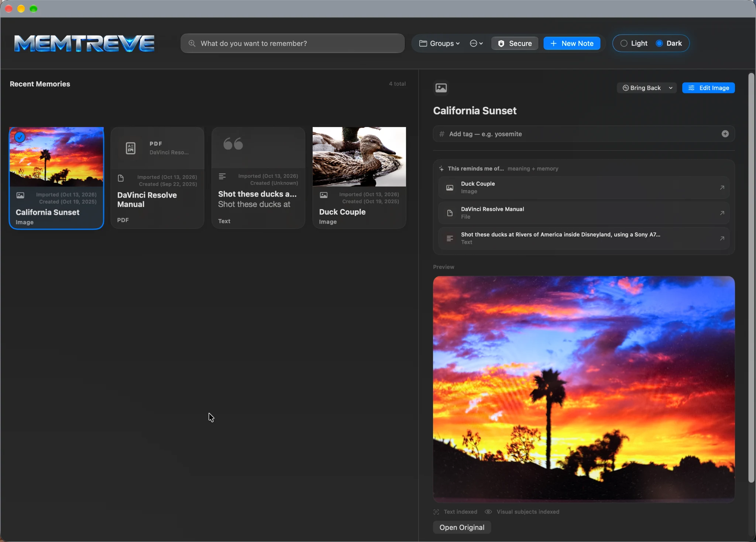This screenshot has width=756, height=542.
Task: Click the Edit Image button
Action: tap(708, 88)
